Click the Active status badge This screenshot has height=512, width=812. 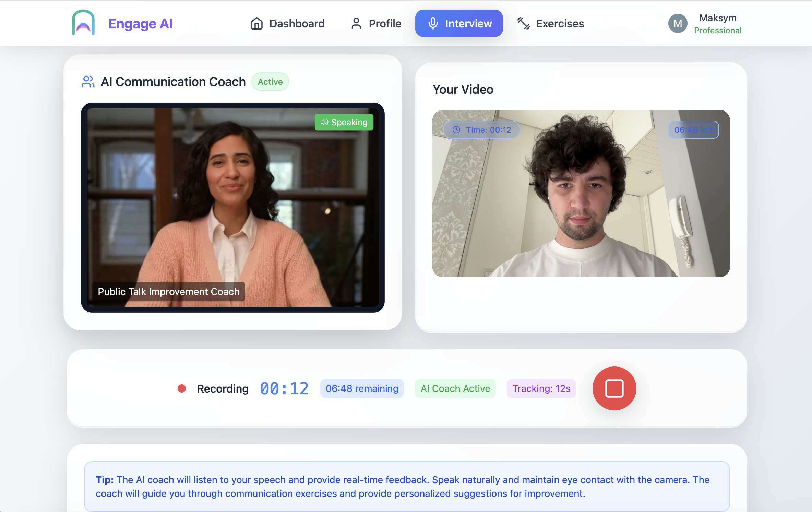point(270,82)
